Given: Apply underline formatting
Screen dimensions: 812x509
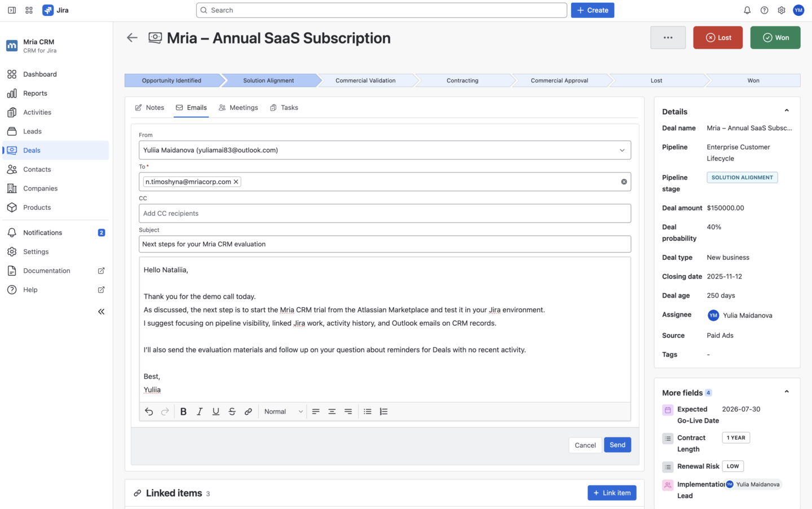Looking at the screenshot, I should click(x=215, y=411).
